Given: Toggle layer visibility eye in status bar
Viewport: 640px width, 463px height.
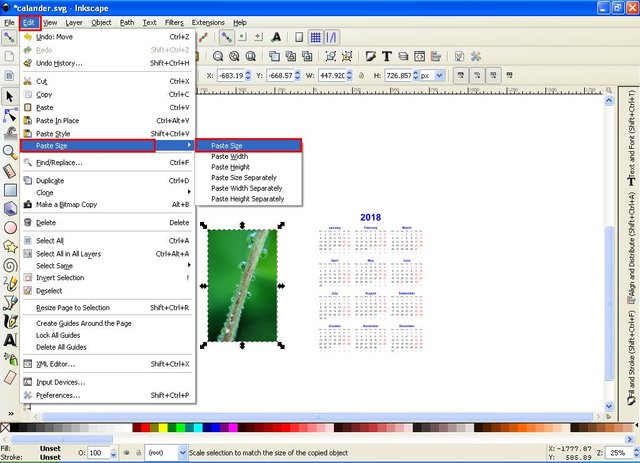Looking at the screenshot, I should [x=127, y=452].
